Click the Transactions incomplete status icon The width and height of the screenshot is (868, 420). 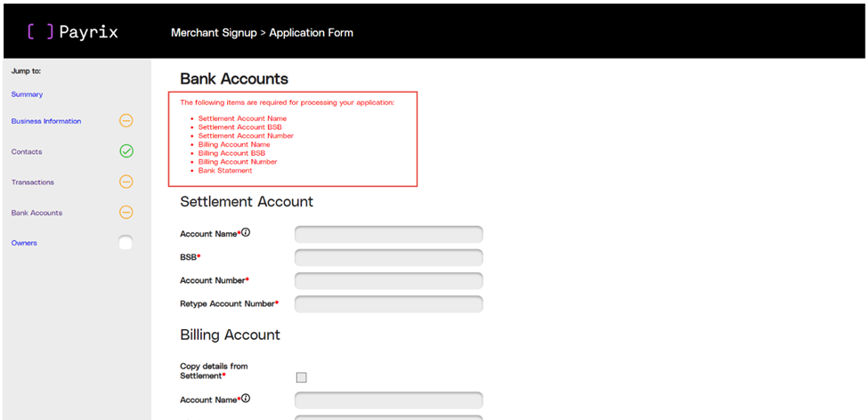coord(126,182)
